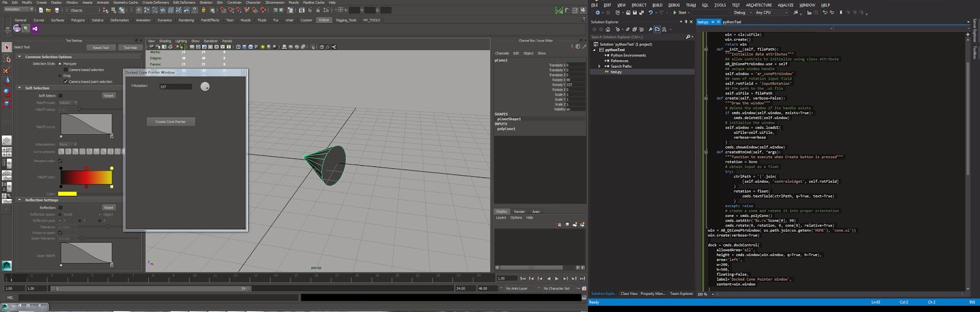
Task: Click Reset button in Soft Selection section
Action: pos(108,95)
